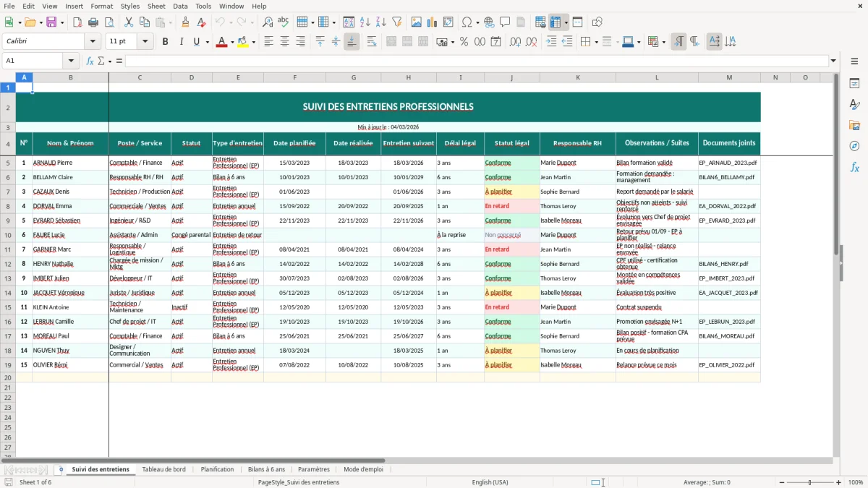Image resolution: width=868 pixels, height=488 pixels.
Task: Click zoom in plus button
Action: tap(838, 482)
